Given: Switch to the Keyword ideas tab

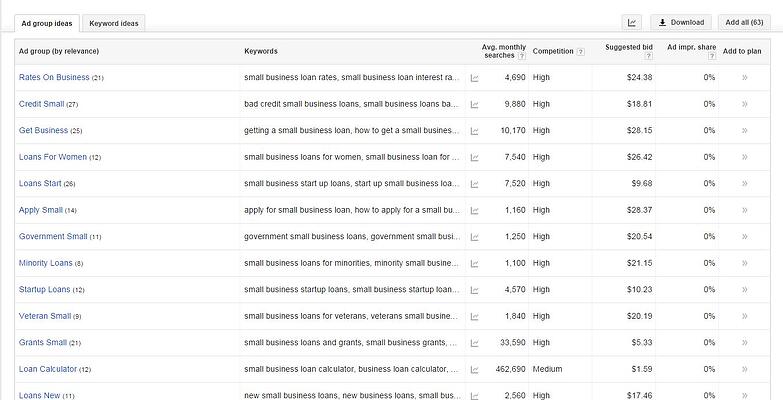Looking at the screenshot, I should pyautogui.click(x=114, y=23).
